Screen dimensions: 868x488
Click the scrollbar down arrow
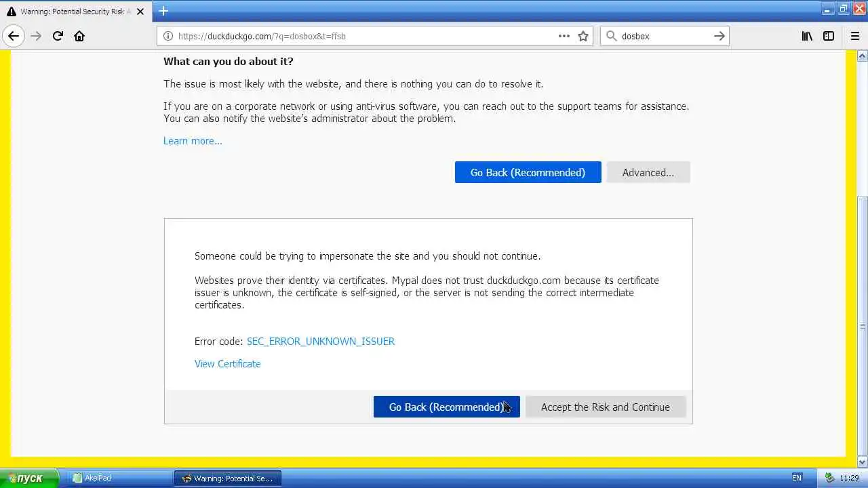862,462
